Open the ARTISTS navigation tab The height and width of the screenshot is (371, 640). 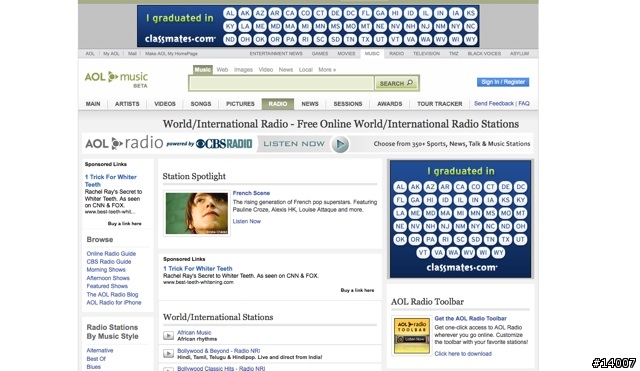(127, 104)
